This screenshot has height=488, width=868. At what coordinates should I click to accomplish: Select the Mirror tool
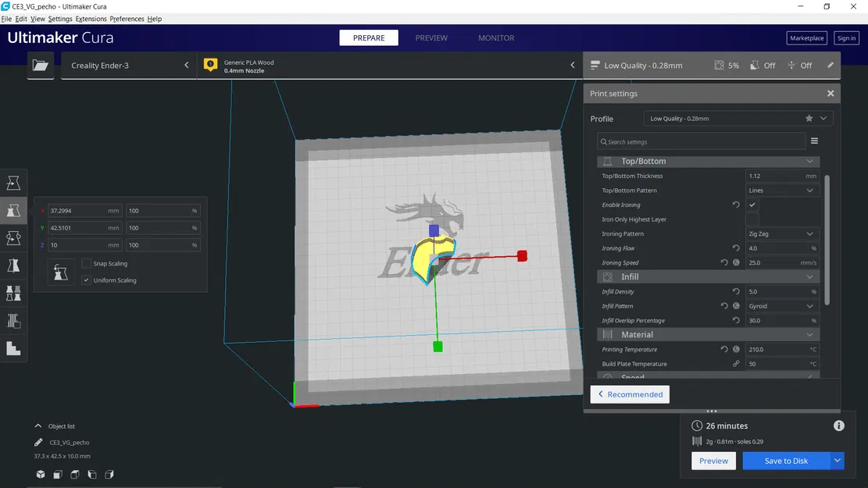[13, 265]
